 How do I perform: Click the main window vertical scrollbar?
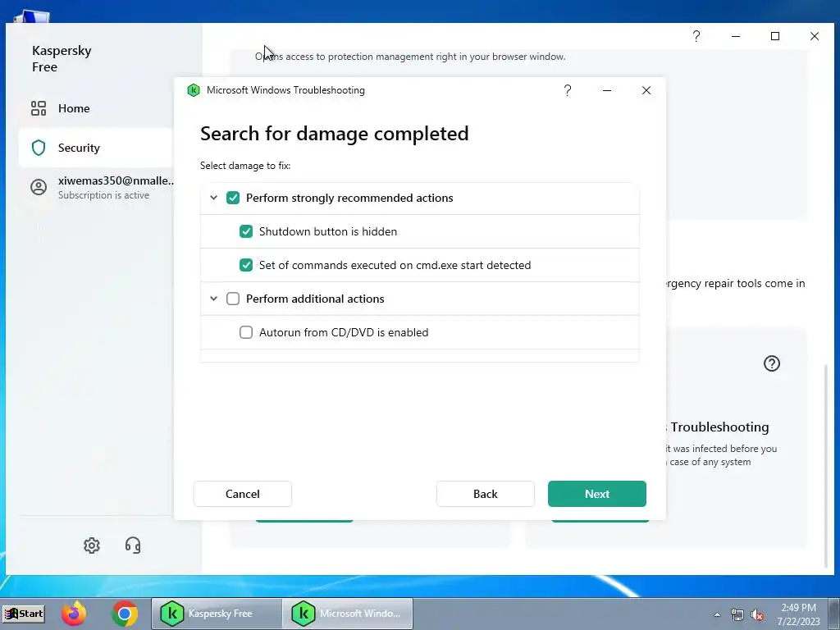click(x=825, y=466)
